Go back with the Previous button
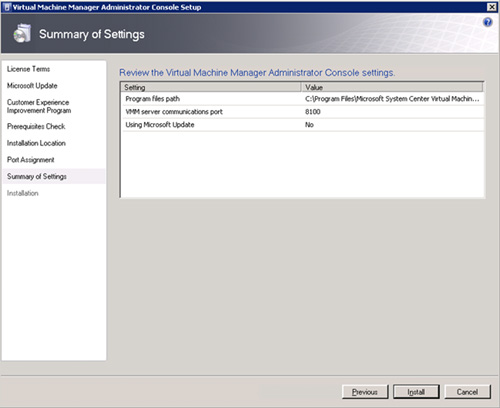This screenshot has height=408, width=500. tap(365, 392)
